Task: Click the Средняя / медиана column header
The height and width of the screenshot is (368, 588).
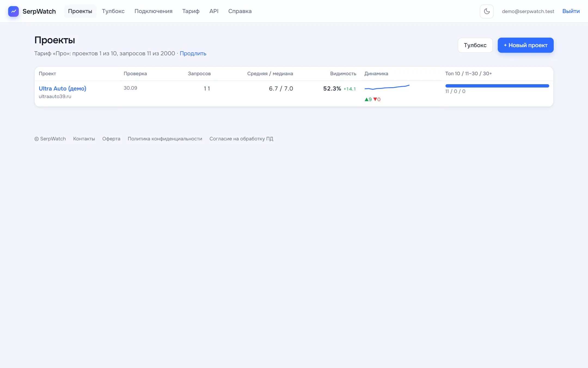Action: coord(270,74)
